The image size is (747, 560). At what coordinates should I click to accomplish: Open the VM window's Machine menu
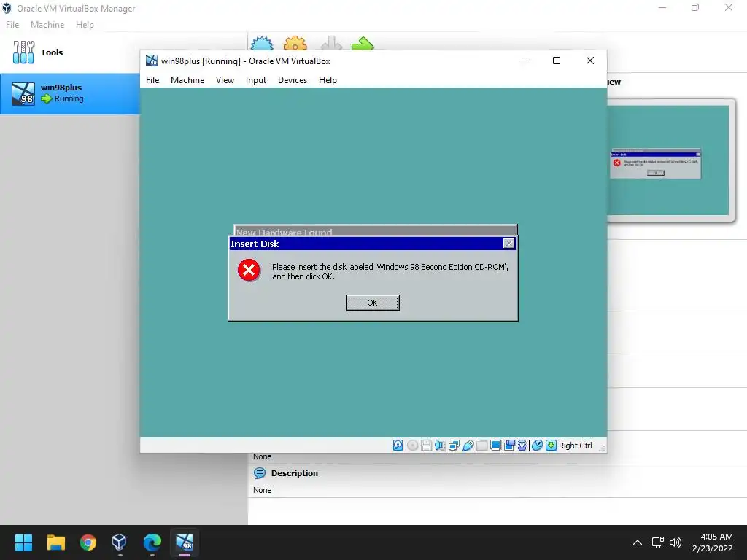tap(187, 80)
